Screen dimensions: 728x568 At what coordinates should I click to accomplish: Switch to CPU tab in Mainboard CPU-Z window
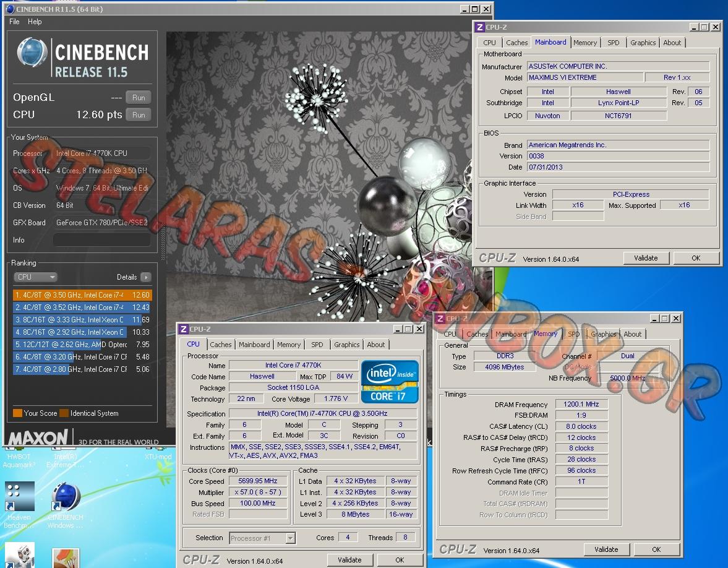pos(489,43)
